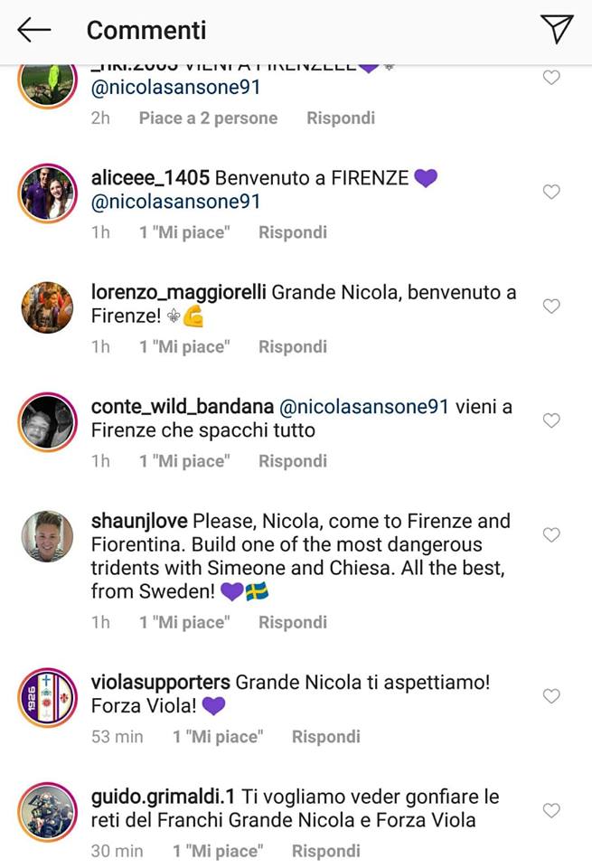Screen dimensions: 592x868
Task: Reply to violasupporters by tapping Rispondi
Action: point(326,737)
